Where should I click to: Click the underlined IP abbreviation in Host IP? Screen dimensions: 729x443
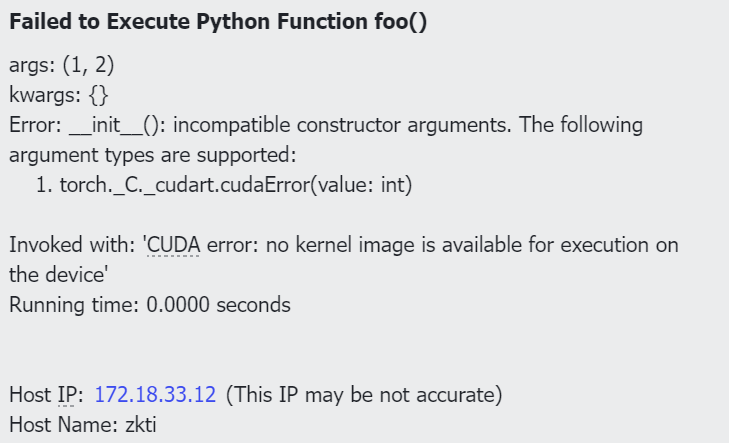pos(66,394)
